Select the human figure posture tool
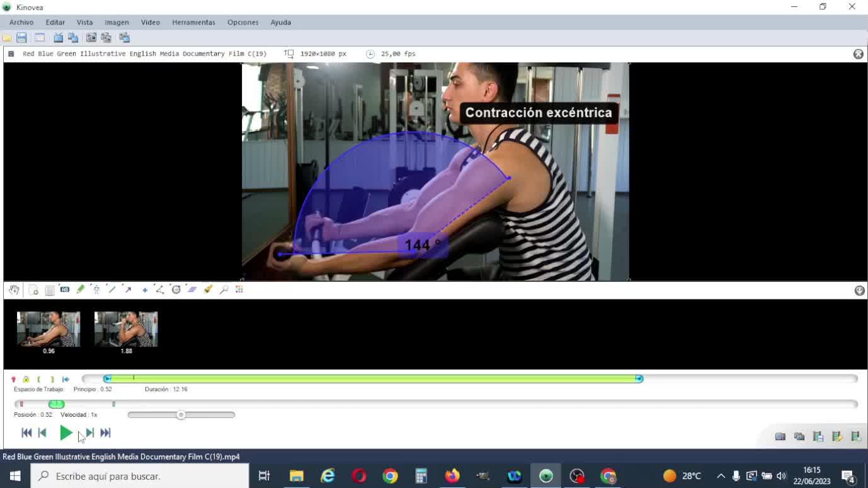868x488 pixels. 96,289
